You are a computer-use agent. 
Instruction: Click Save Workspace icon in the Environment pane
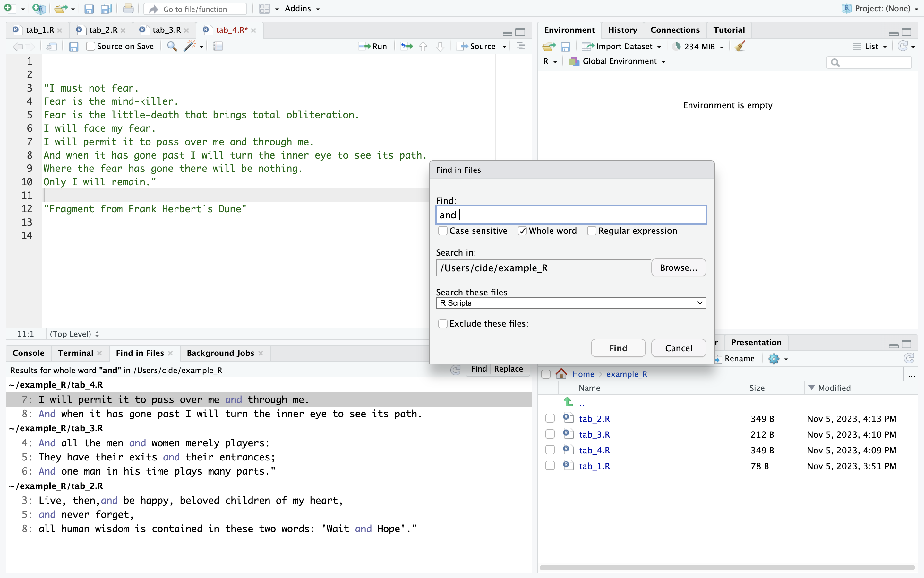[x=566, y=47]
